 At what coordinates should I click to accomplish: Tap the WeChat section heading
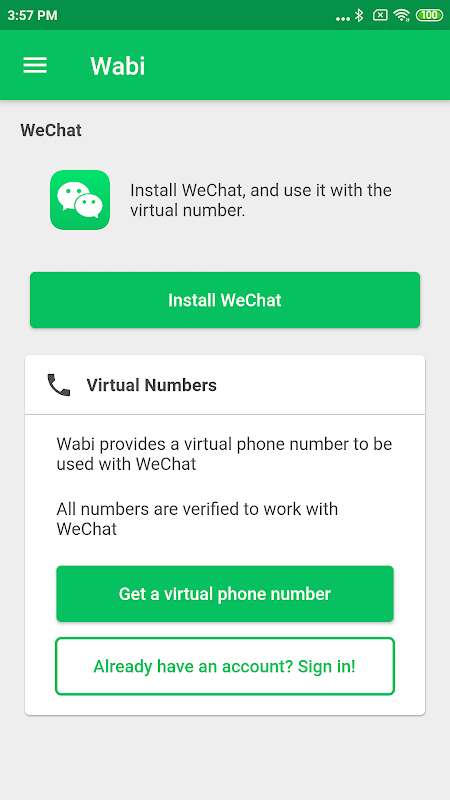pyautogui.click(x=51, y=130)
